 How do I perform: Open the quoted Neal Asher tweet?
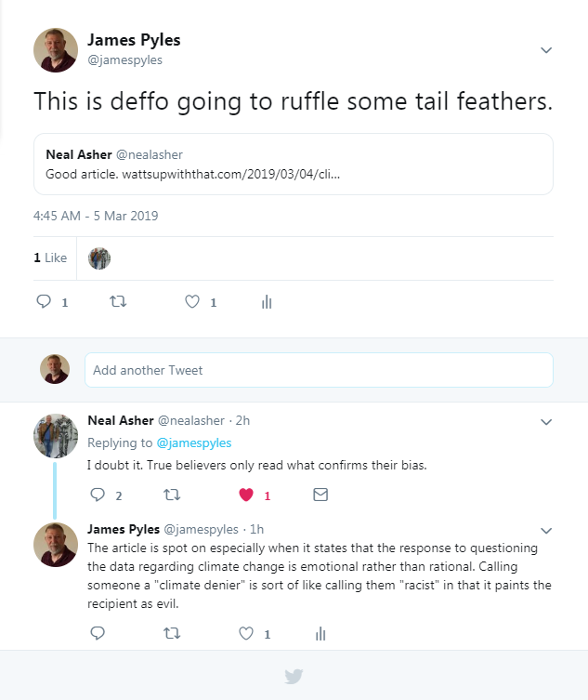coord(293,164)
